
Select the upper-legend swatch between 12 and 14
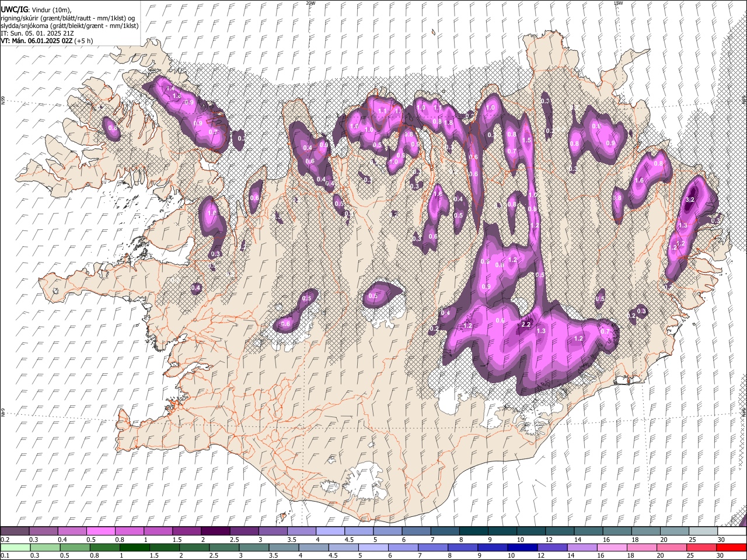click(559, 531)
